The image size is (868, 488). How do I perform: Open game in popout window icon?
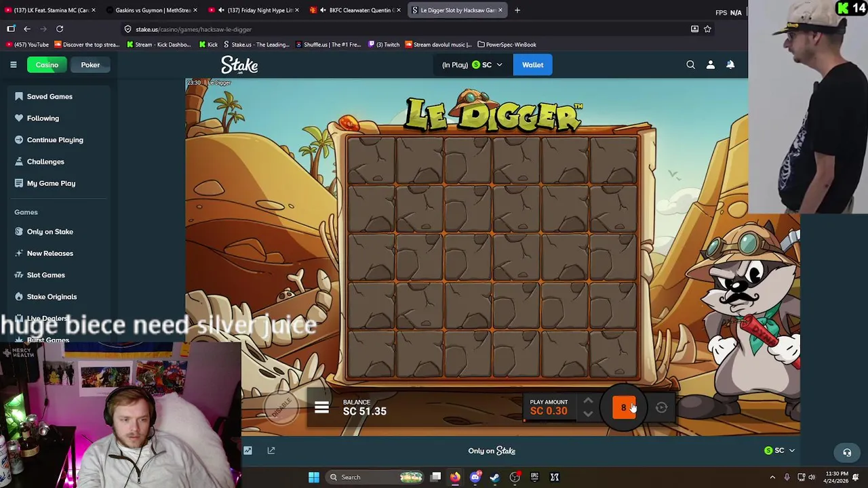pyautogui.click(x=271, y=450)
